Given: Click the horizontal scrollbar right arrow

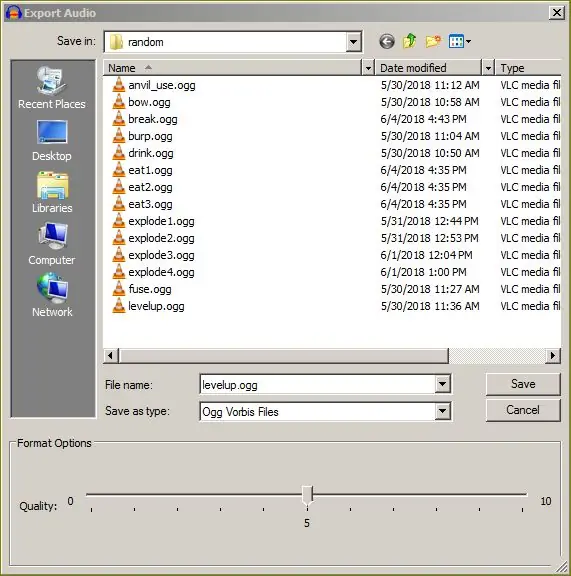Looking at the screenshot, I should (553, 355).
